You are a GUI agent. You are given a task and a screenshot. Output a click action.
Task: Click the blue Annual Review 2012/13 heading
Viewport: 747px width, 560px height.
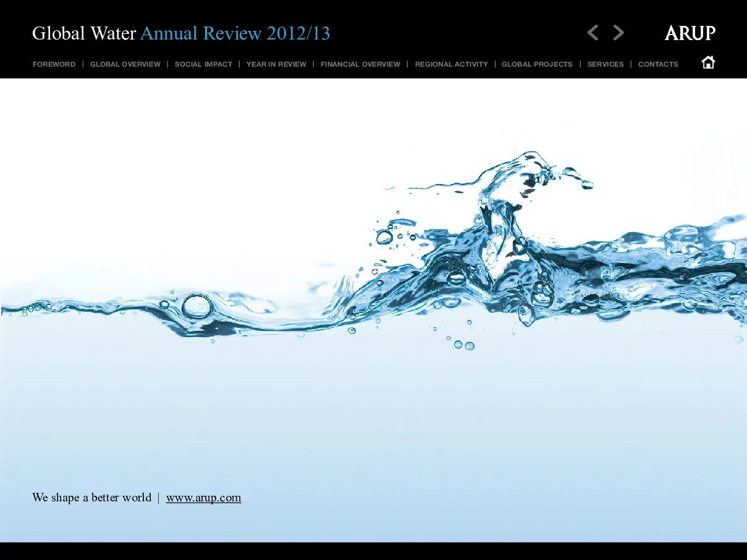tap(235, 33)
